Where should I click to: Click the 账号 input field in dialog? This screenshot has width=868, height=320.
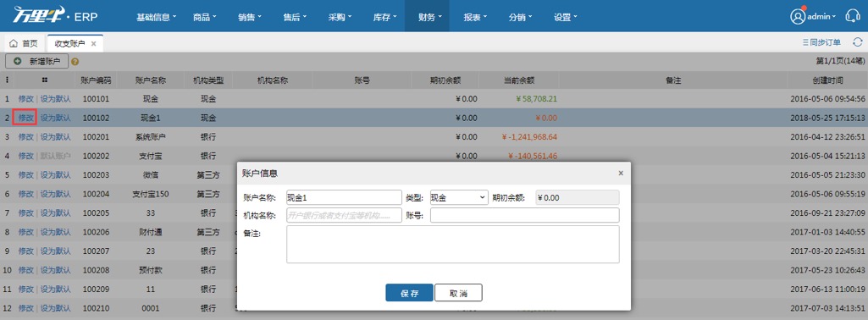(x=525, y=215)
